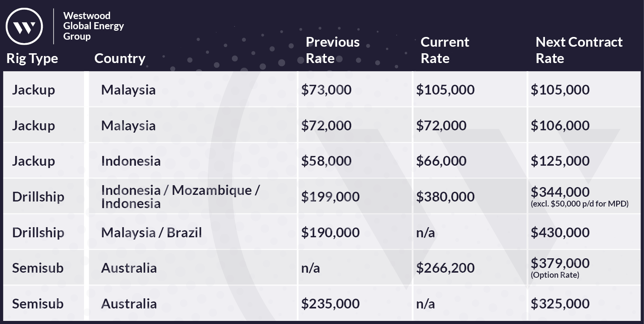The width and height of the screenshot is (644, 324).
Task: Click the $430,000 next contract rate cell
Action: coord(560,233)
